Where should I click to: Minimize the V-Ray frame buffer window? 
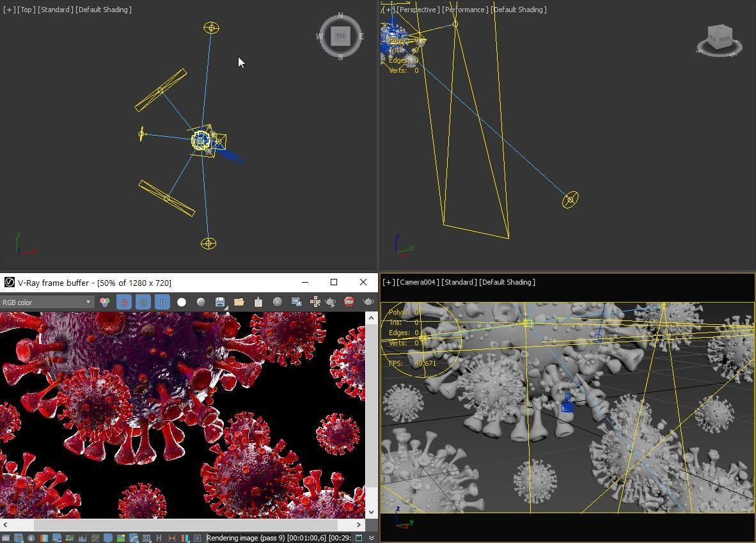(304, 282)
